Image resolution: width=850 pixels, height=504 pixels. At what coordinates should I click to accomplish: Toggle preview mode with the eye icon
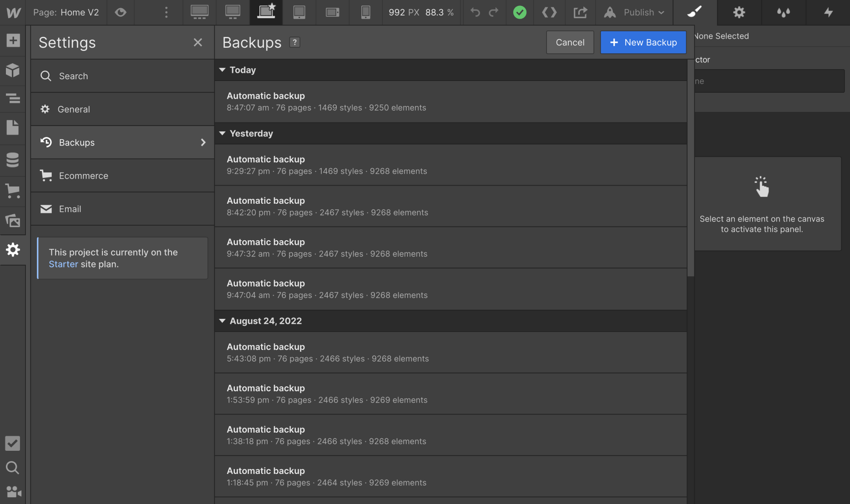(121, 12)
